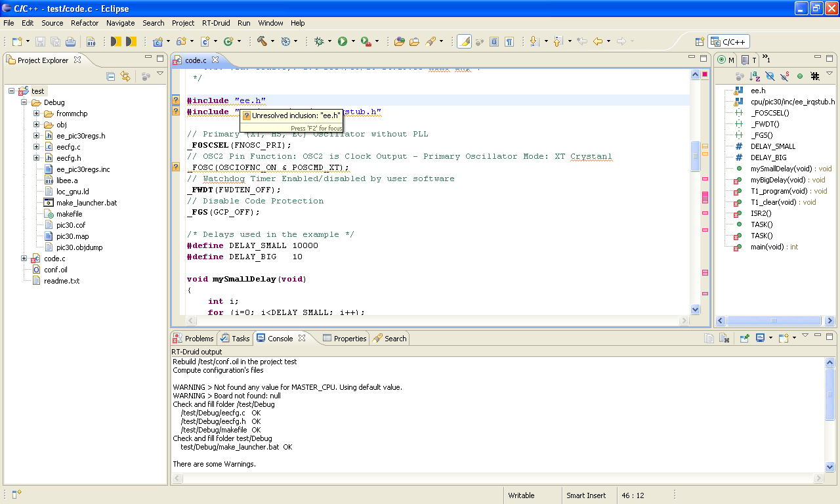The image size is (840, 504).
Task: Click the New C source file icon
Action: pyautogui.click(x=205, y=41)
